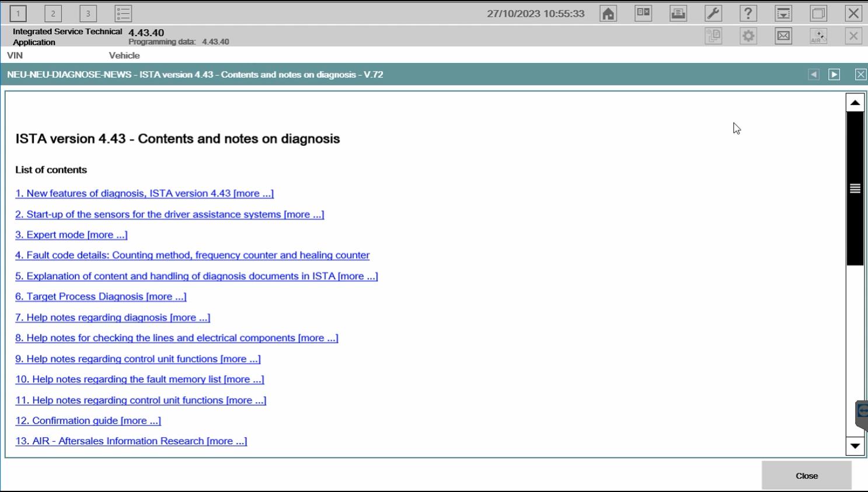The width and height of the screenshot is (868, 492).
Task: Click the Vehicle label
Action: [124, 55]
